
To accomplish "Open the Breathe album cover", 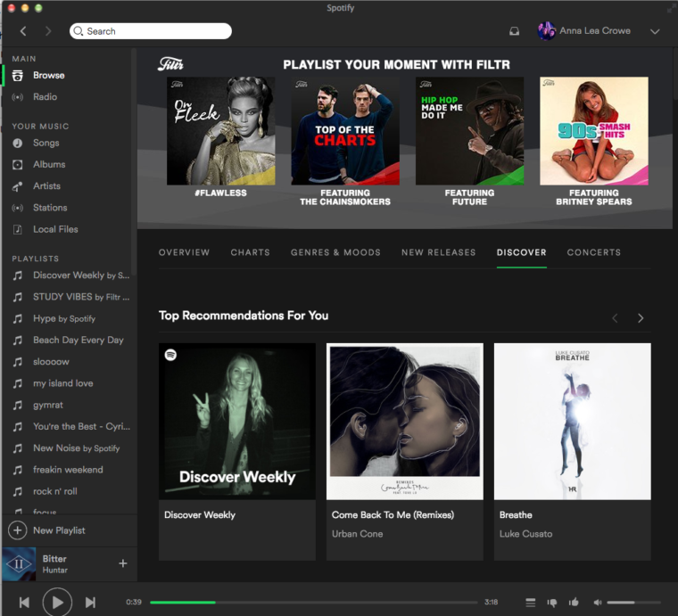I will pyautogui.click(x=573, y=422).
